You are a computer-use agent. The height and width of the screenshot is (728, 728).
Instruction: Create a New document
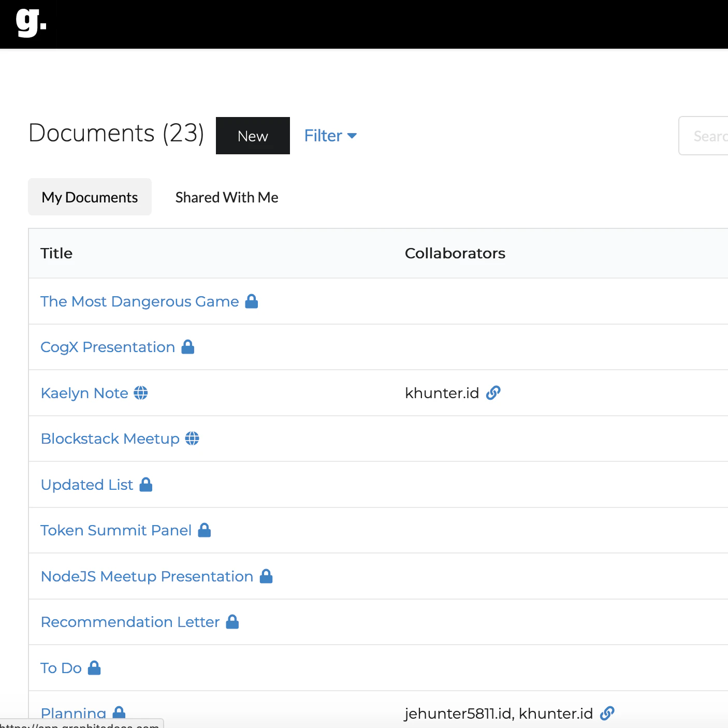(253, 136)
